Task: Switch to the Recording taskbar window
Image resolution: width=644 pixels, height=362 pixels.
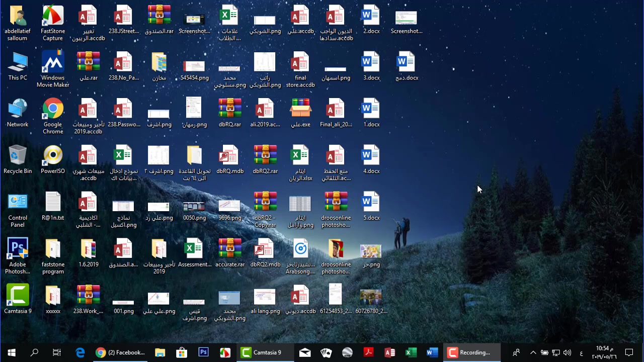Action: (472, 352)
